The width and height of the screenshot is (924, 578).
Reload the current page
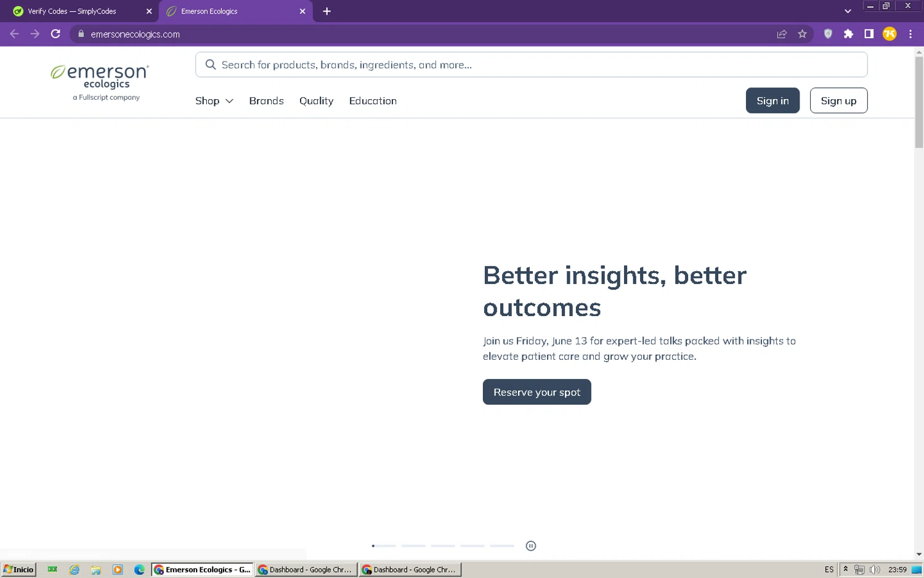(x=55, y=34)
